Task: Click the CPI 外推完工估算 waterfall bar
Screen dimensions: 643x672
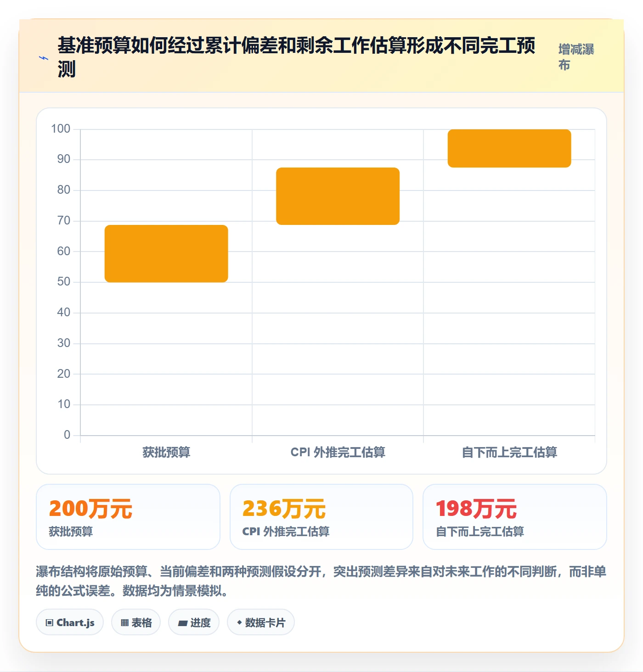Action: point(338,196)
